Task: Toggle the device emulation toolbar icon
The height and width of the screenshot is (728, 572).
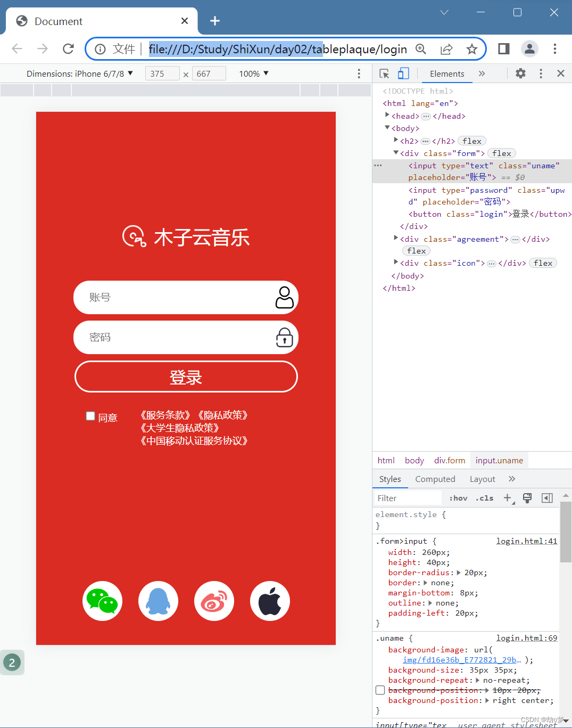Action: pos(403,73)
